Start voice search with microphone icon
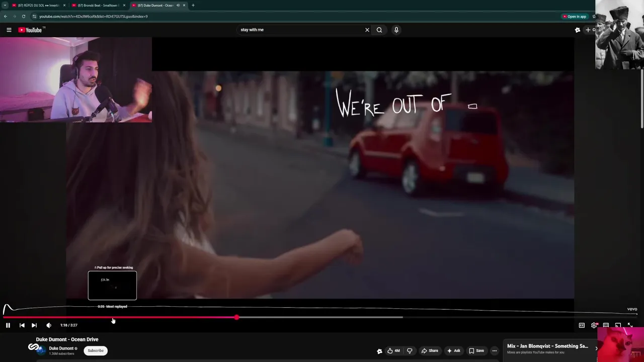The width and height of the screenshot is (644, 362). (x=396, y=30)
